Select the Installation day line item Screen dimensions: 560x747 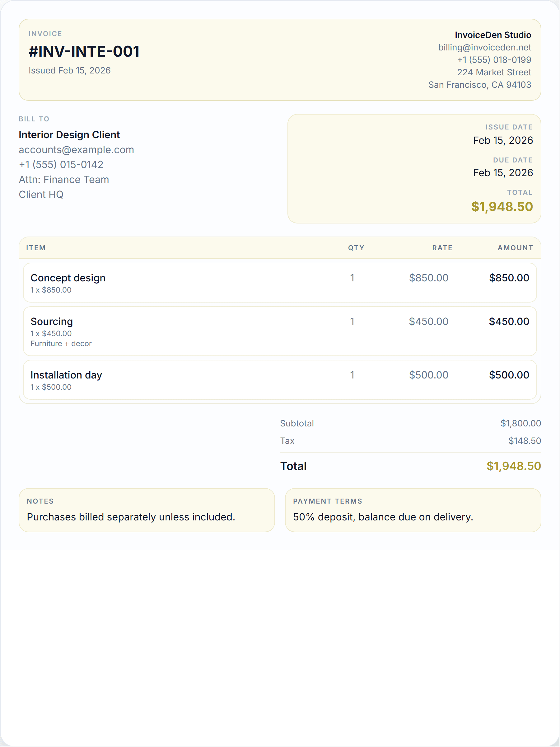tap(280, 380)
